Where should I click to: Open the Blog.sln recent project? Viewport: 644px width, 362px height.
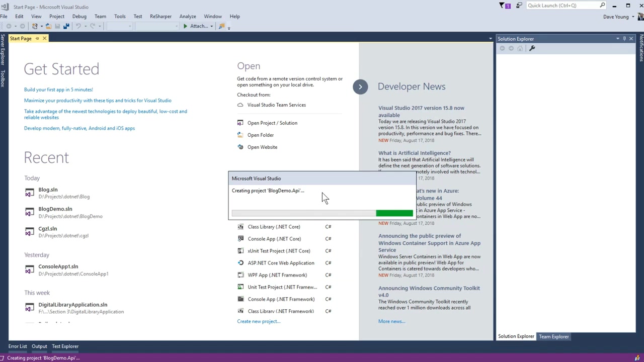(48, 190)
